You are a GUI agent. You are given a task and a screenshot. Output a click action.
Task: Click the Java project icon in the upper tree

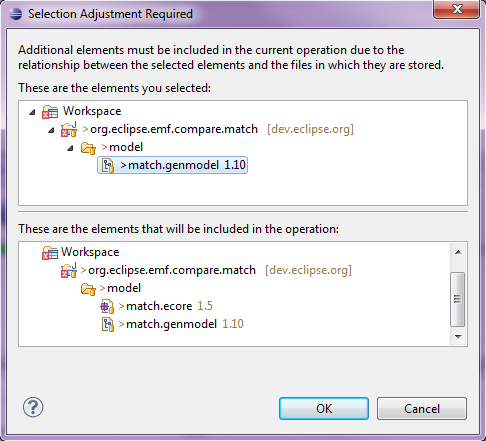pos(69,129)
